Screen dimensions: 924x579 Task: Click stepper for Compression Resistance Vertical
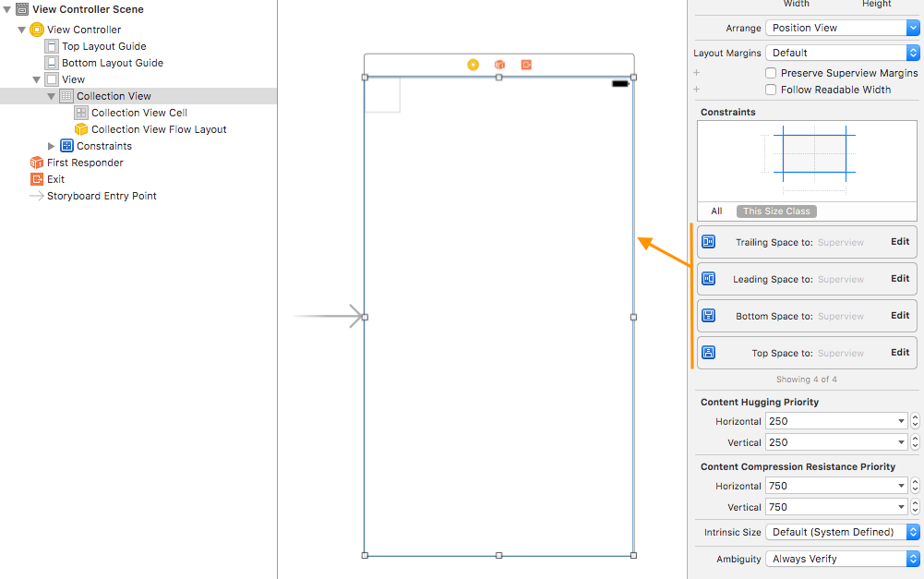tap(915, 507)
